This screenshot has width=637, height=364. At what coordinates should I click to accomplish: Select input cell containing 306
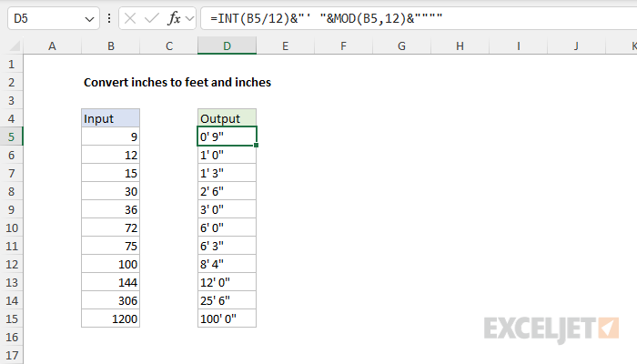110,300
